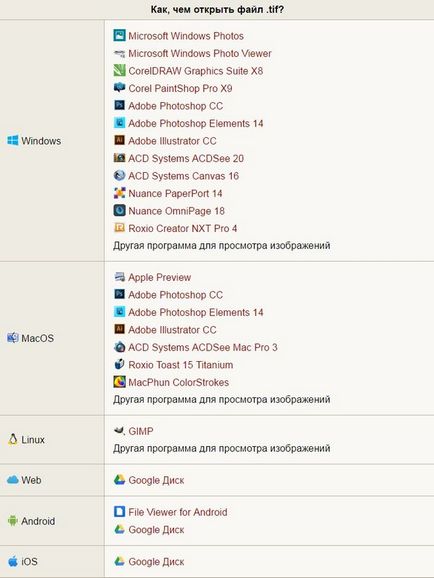The image size is (434, 578).
Task: Click the CorelDRAW Graphics Suite X8 icon
Action: tap(119, 70)
